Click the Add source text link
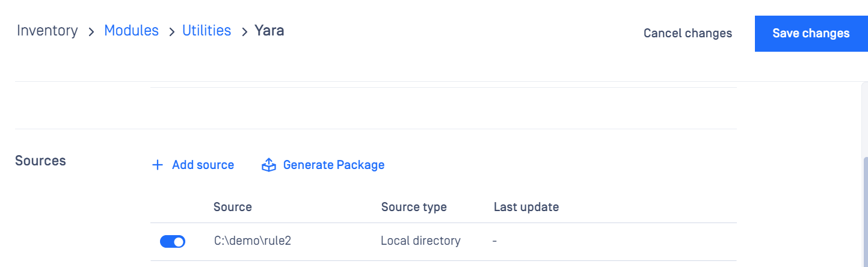Viewport: 868px width, 267px height. 203,165
